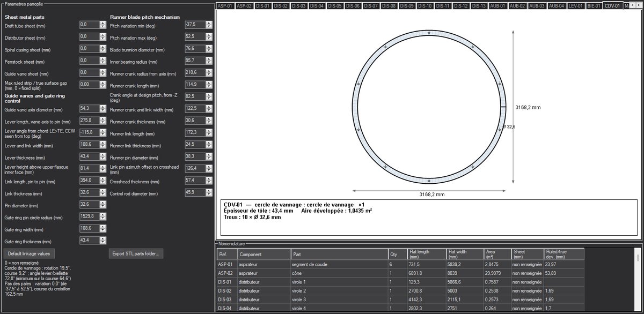Click the Pin diameter value field
The width and height of the screenshot is (644, 314).
click(89, 205)
